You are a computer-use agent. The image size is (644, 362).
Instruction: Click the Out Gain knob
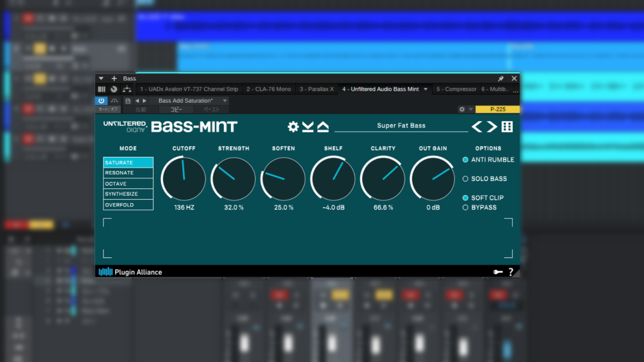click(x=433, y=178)
